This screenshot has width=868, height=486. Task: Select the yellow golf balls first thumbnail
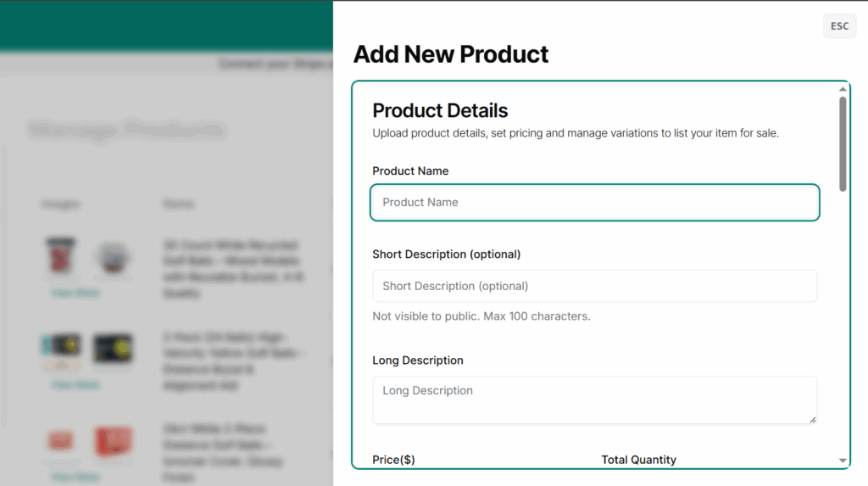[61, 348]
